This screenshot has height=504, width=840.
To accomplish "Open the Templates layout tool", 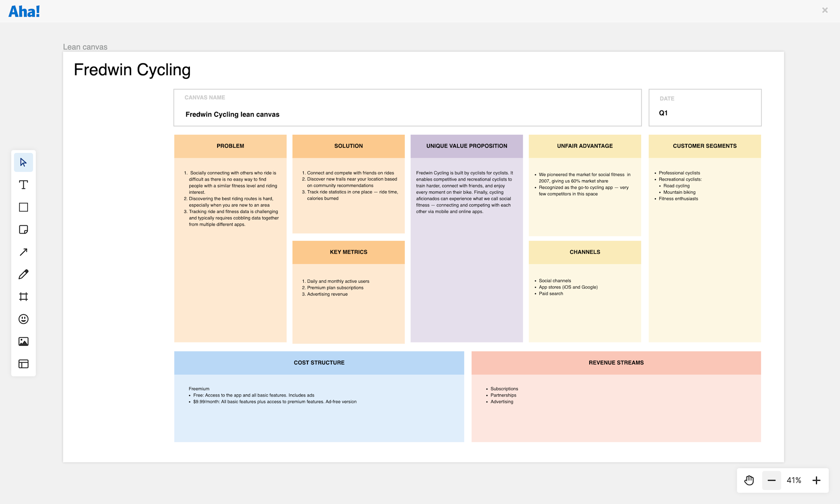I will coord(24,364).
